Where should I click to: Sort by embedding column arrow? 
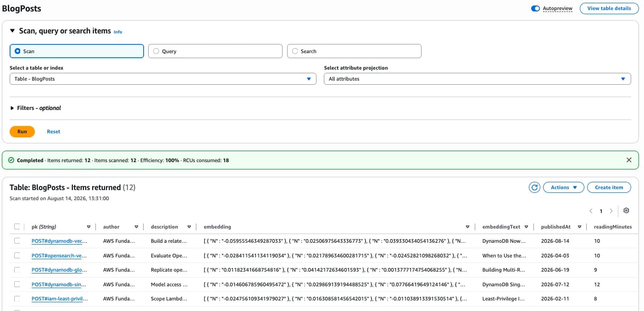click(467, 227)
